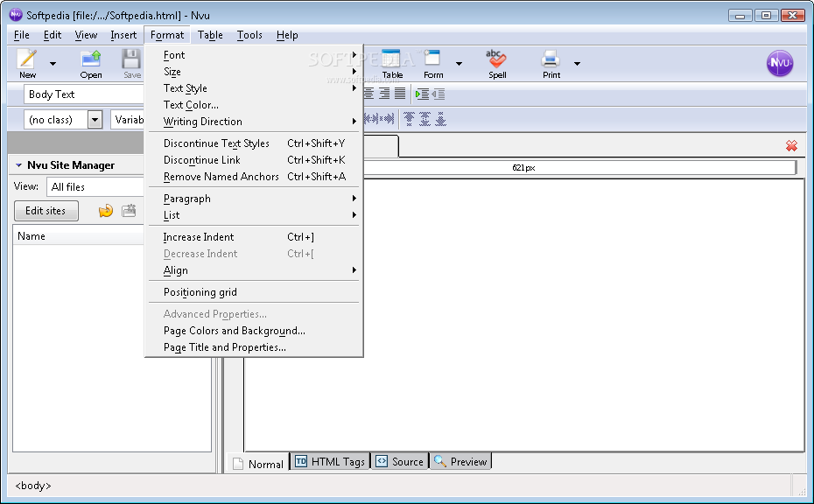Select Discontinue Text Styles

coord(254,143)
